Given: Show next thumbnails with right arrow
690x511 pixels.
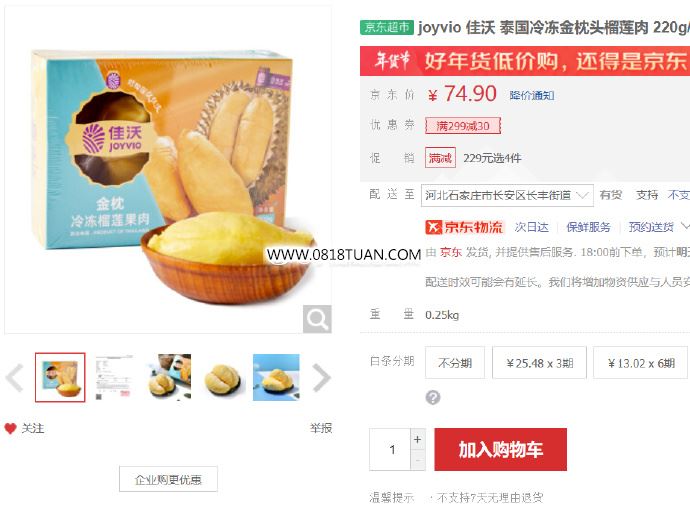Looking at the screenshot, I should click(x=321, y=377).
